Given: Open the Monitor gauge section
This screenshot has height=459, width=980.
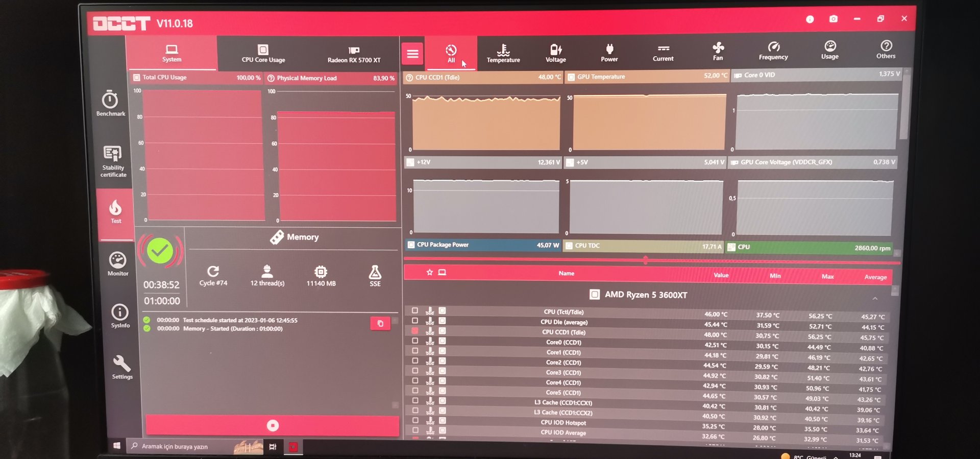Looking at the screenshot, I should (118, 263).
